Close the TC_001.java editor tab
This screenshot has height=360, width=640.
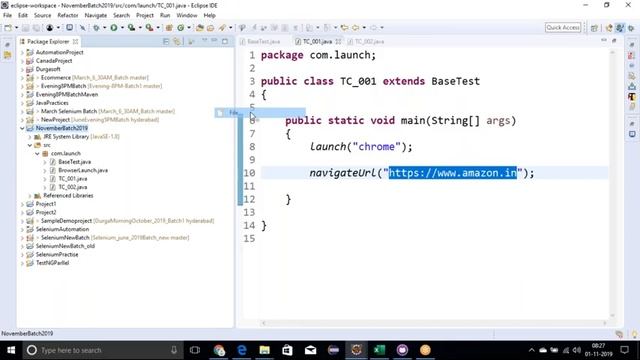point(338,42)
